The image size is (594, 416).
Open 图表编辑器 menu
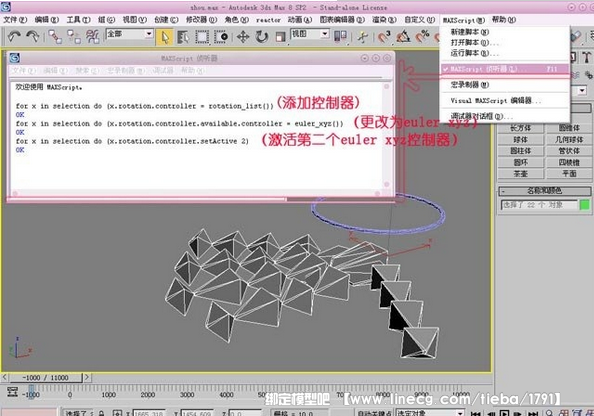[x=342, y=20]
